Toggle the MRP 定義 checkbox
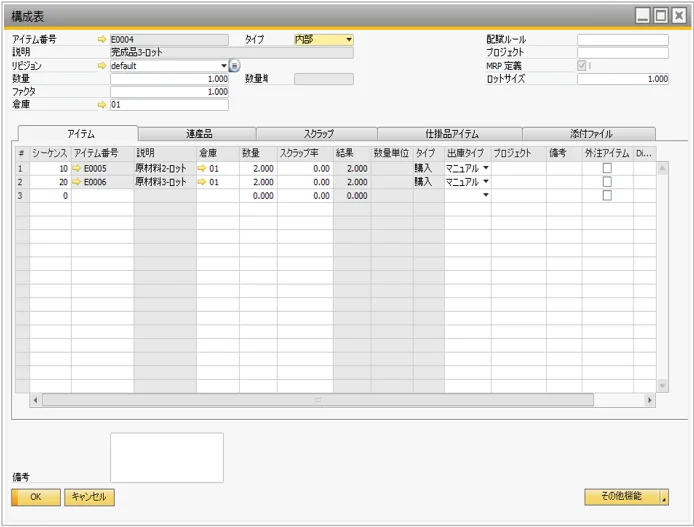Viewport: 694px width, 527px height. [582, 65]
